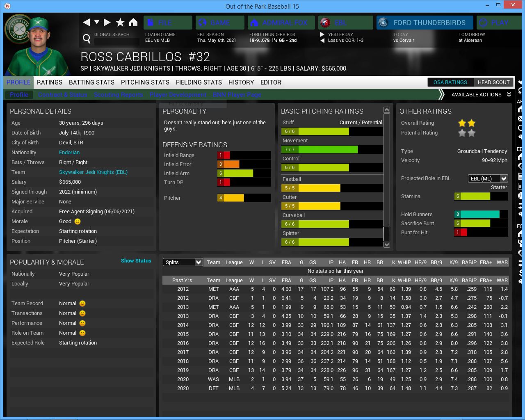The width and height of the screenshot is (525, 420).
Task: Click the Show Status link
Action: (x=136, y=261)
